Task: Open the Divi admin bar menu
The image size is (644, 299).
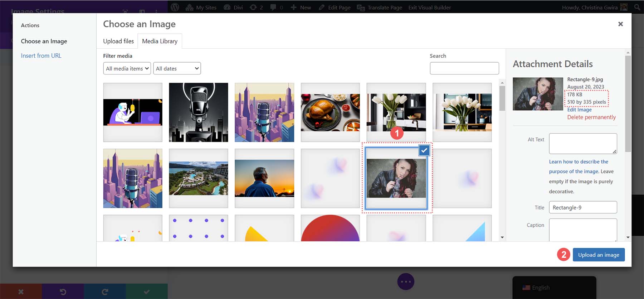Action: coord(233,7)
